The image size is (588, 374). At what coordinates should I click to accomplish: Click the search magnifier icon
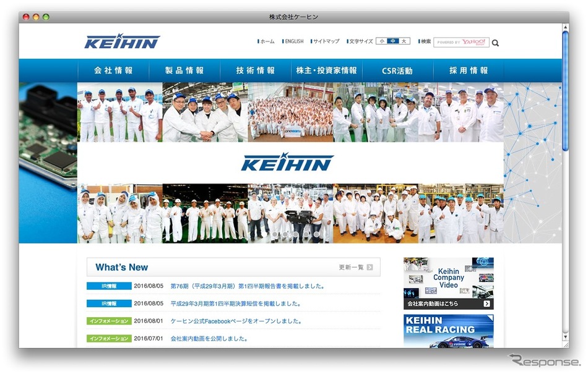click(495, 43)
